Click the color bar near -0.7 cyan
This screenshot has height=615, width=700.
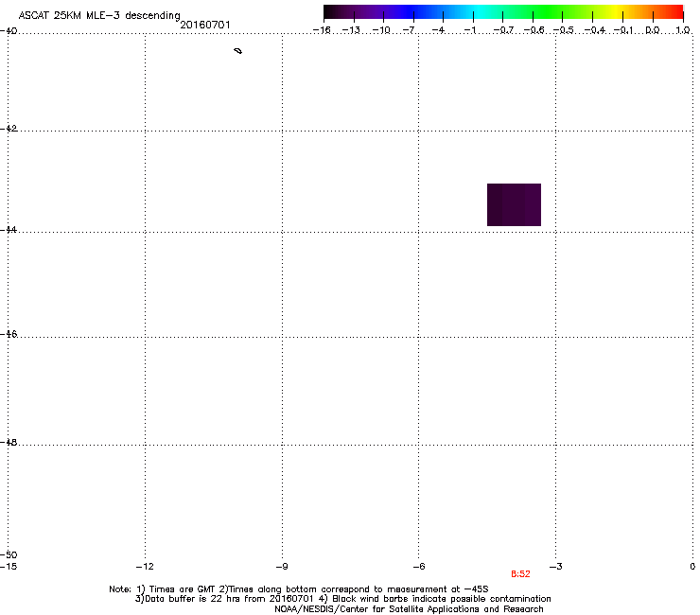click(x=502, y=11)
